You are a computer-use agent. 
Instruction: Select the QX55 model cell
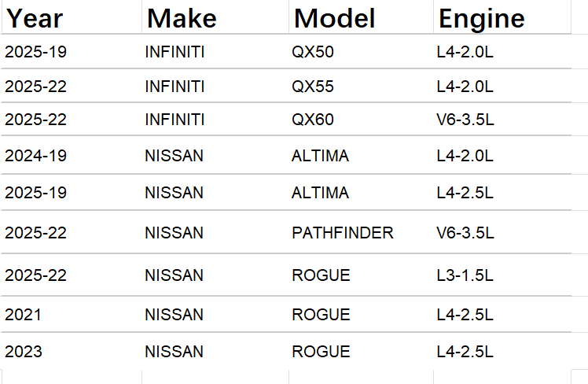312,87
